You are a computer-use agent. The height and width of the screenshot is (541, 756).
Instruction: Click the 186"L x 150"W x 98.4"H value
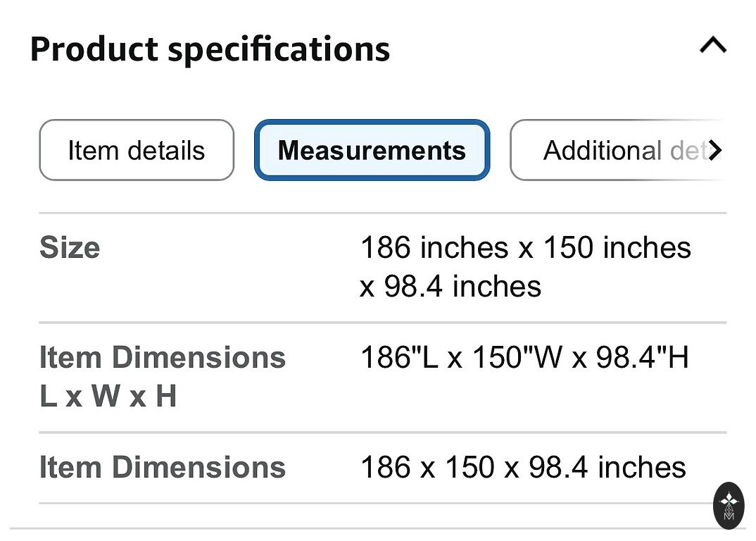(x=524, y=358)
